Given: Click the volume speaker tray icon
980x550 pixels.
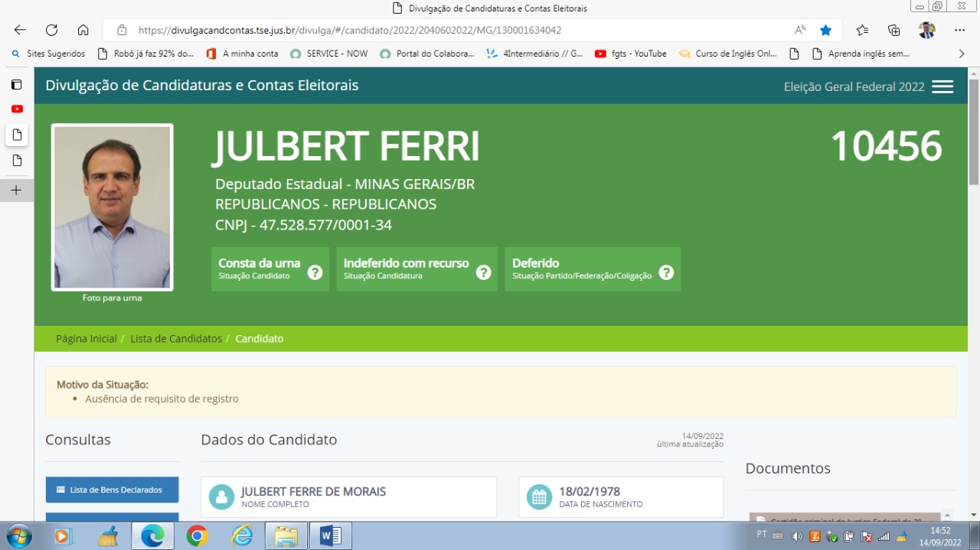Looking at the screenshot, I should coord(797,536).
